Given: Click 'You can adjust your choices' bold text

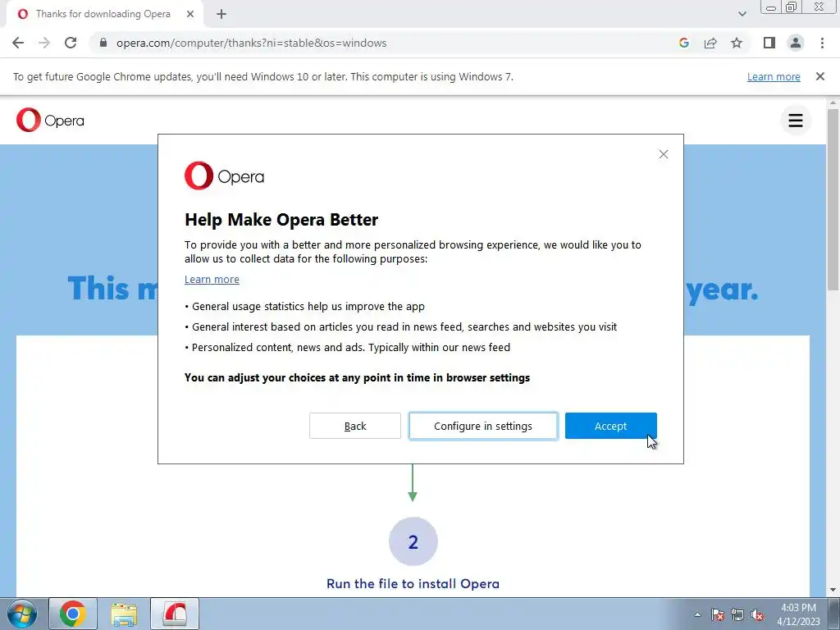Looking at the screenshot, I should click(x=357, y=377).
